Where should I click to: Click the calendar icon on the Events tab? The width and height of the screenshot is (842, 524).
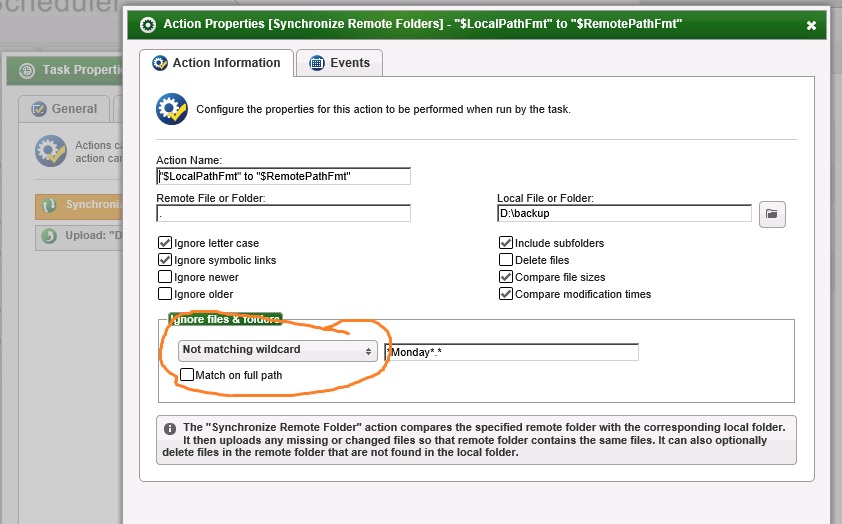coord(317,63)
